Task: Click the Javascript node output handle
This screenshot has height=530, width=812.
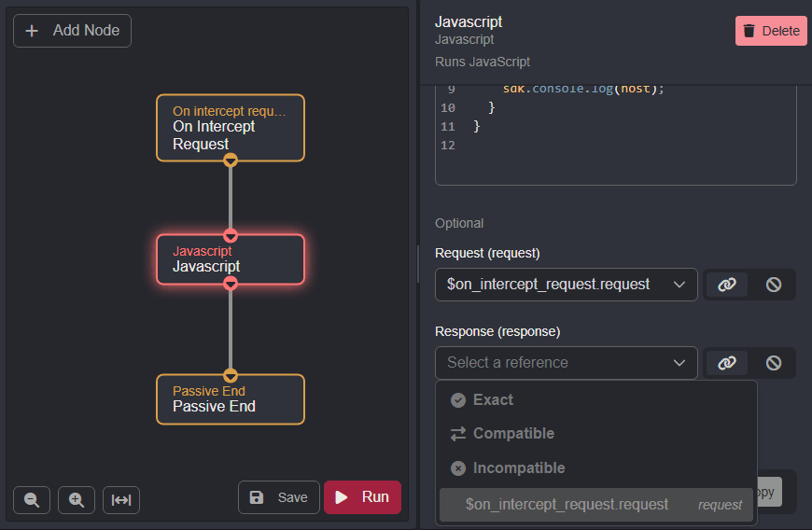Action: click(x=231, y=283)
